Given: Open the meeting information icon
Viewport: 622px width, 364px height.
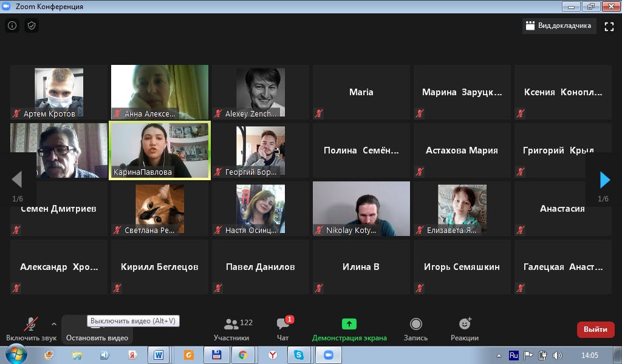Looking at the screenshot, I should click(12, 25).
